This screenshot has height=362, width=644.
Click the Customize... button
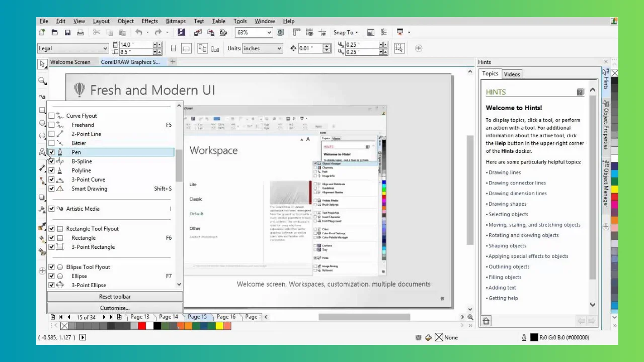pyautogui.click(x=115, y=308)
